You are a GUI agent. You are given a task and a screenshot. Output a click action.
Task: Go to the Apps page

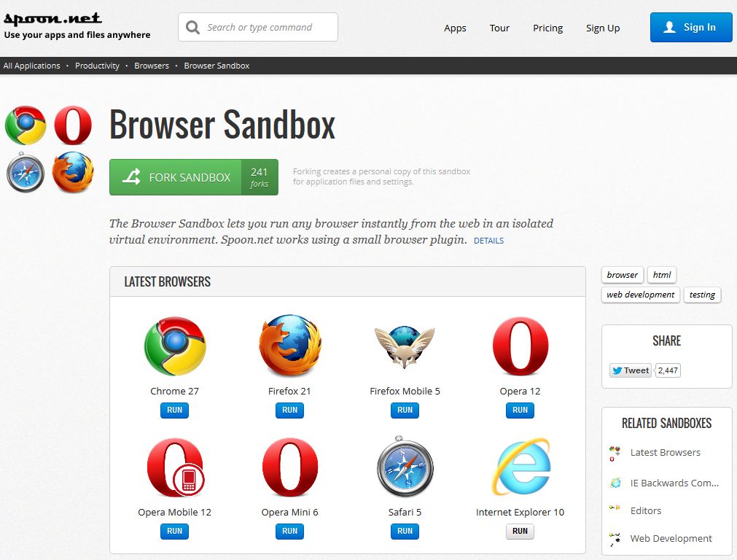[455, 28]
